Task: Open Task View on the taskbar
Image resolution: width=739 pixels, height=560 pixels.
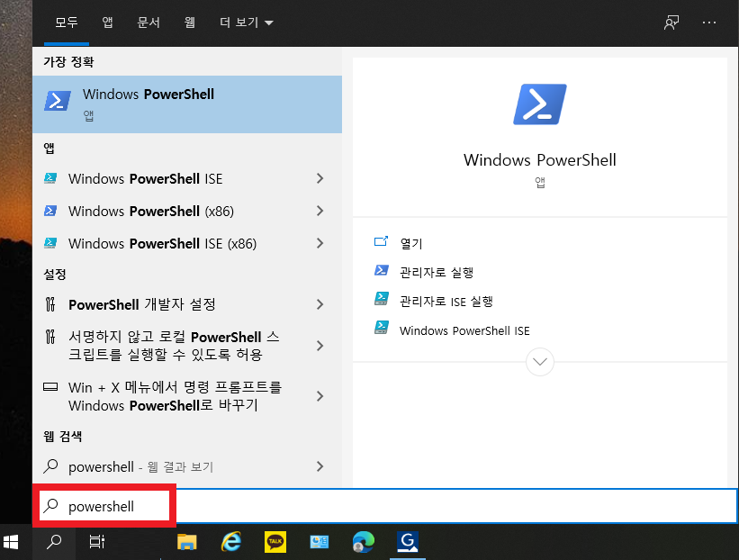Action: (97, 542)
